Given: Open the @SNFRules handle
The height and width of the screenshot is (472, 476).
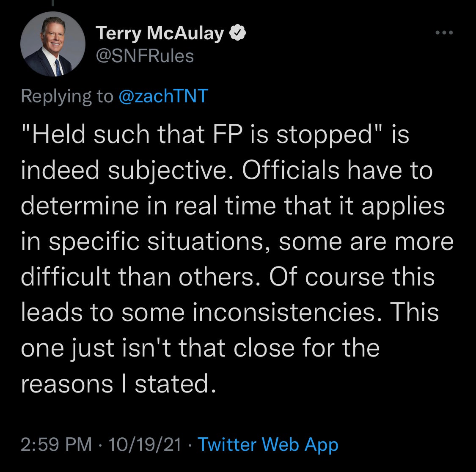Looking at the screenshot, I should coord(145,55).
